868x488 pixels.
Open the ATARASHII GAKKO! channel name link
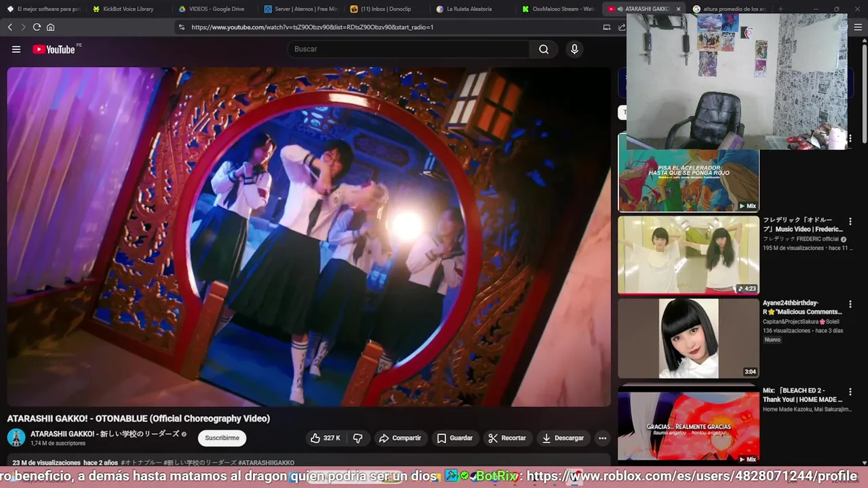tap(104, 434)
